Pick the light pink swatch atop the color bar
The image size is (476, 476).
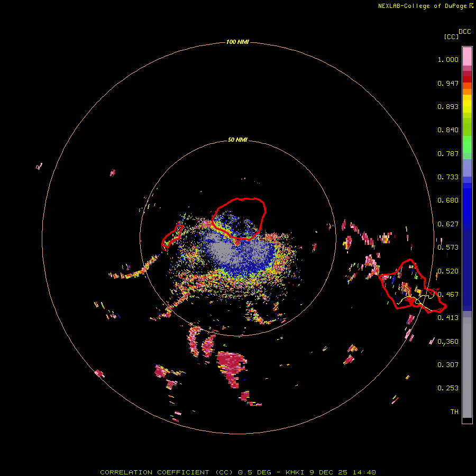click(467, 56)
